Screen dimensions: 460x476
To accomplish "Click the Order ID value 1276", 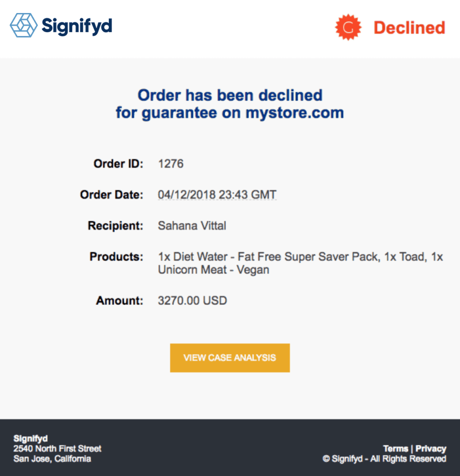I will click(x=171, y=164).
